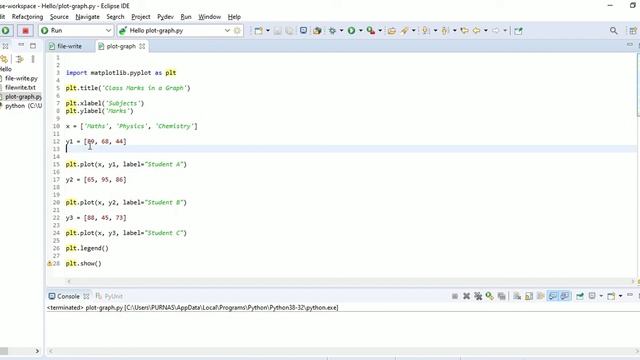
Task: Switch to the file-write editor tab
Action: coord(69,46)
